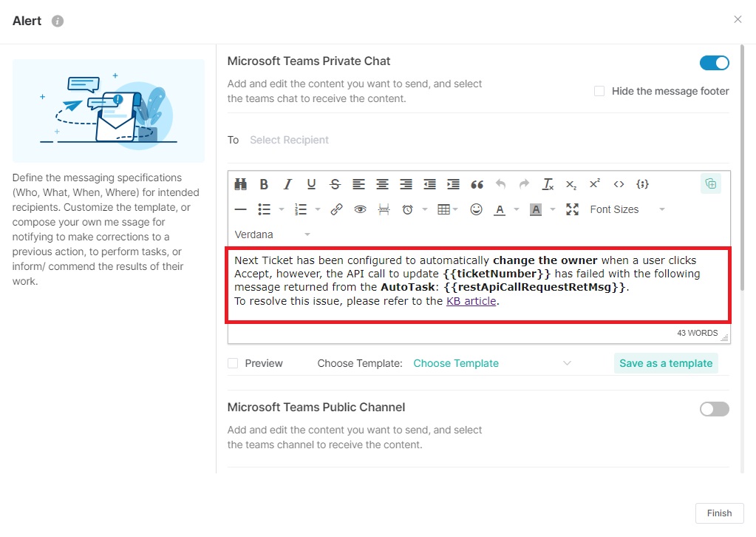Disable the Microsoft Teams Private Chat toggle
Screen dimensions: 756x537
point(714,63)
